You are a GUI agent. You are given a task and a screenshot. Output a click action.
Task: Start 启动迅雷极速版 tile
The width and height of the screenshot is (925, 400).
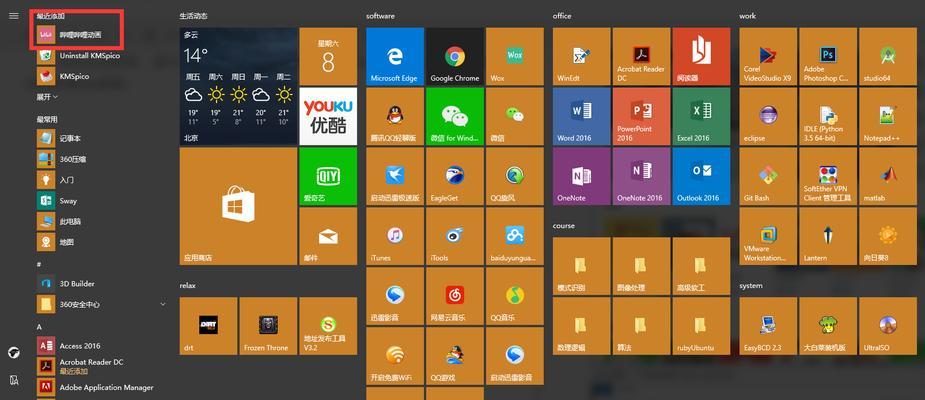[x=395, y=176]
